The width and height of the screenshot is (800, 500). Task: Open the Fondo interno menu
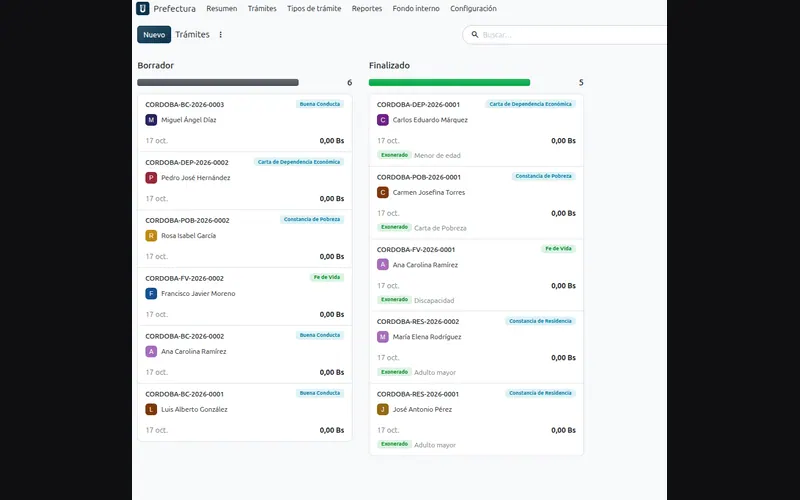coord(416,9)
